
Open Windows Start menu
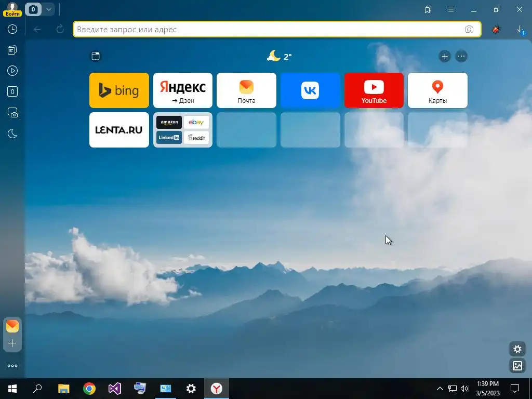pyautogui.click(x=12, y=389)
